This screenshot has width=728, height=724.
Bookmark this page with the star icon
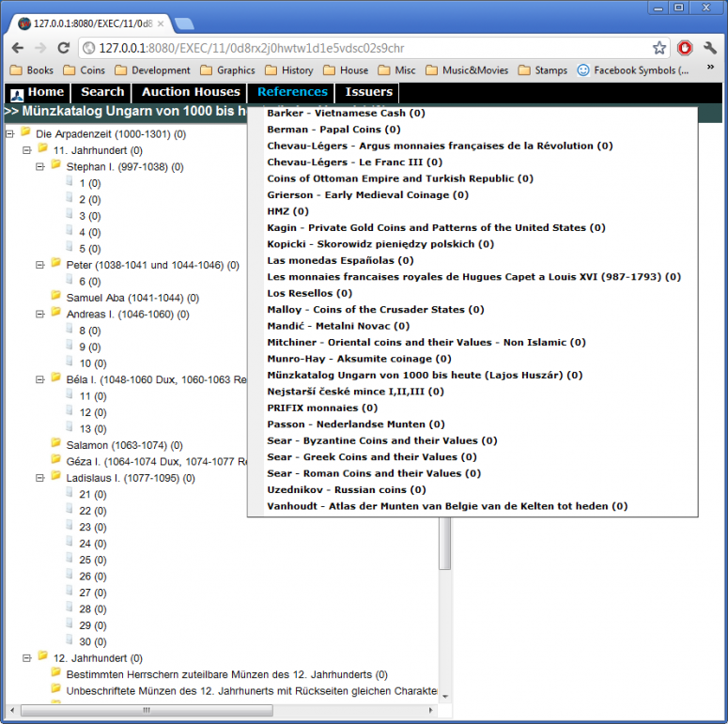click(x=658, y=48)
